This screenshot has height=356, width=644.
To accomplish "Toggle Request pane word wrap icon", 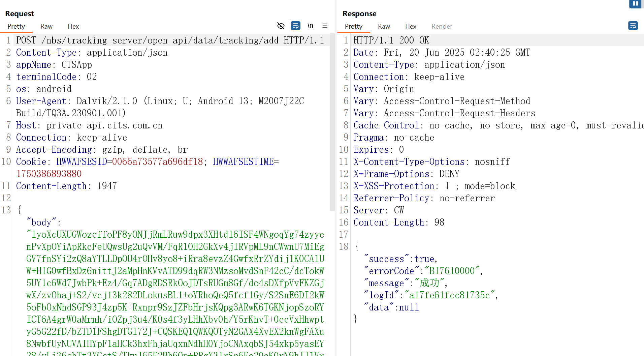I will 295,26.
